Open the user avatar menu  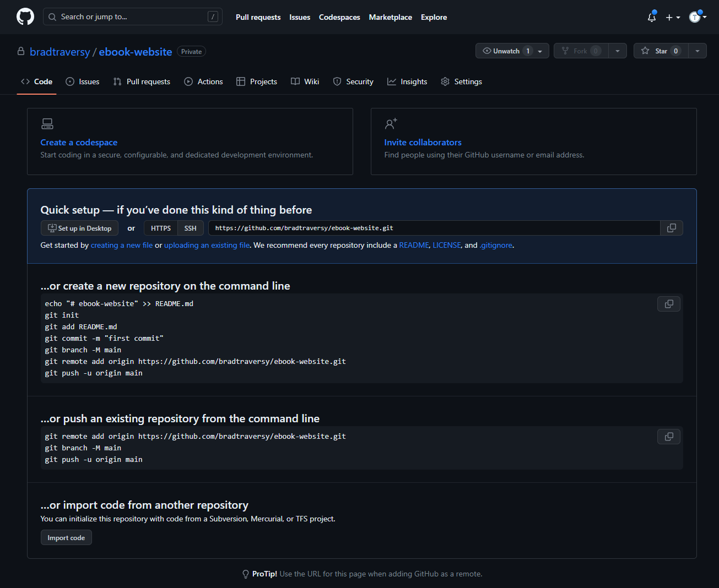click(698, 17)
